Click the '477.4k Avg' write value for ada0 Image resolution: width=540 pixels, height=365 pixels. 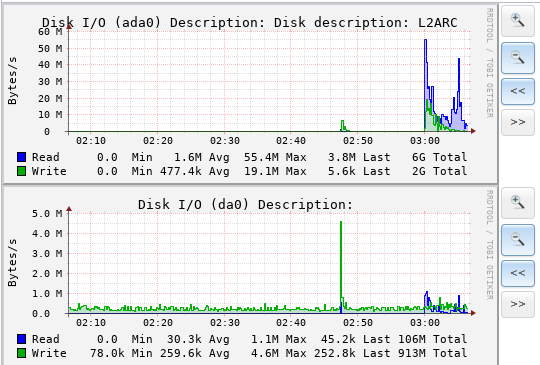(x=195, y=171)
